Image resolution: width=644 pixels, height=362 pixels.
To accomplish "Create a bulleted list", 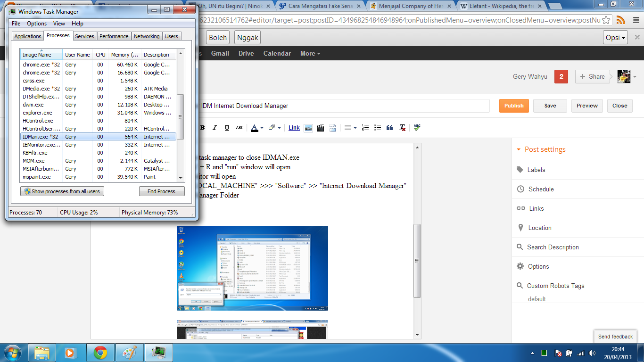I will click(378, 128).
